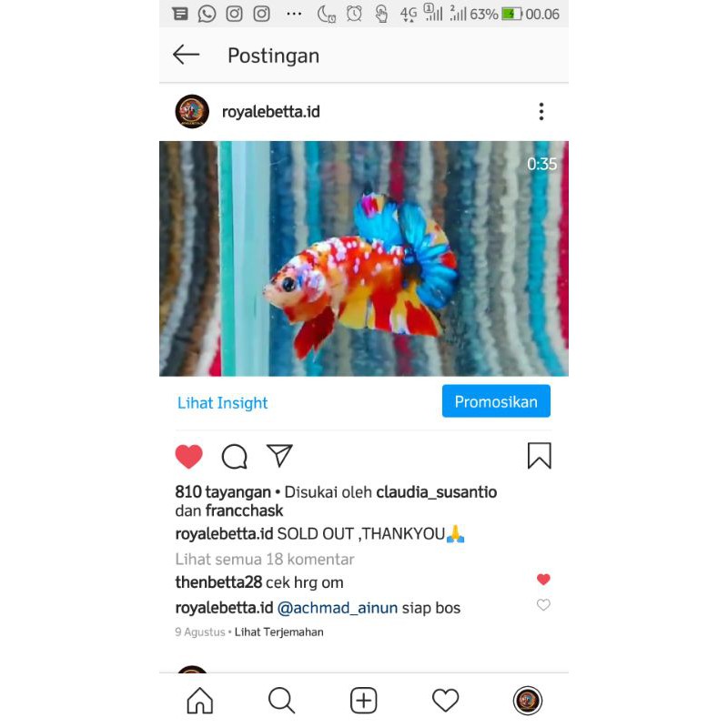Create a new post with the plus icon
728x728 pixels.
pos(363,700)
